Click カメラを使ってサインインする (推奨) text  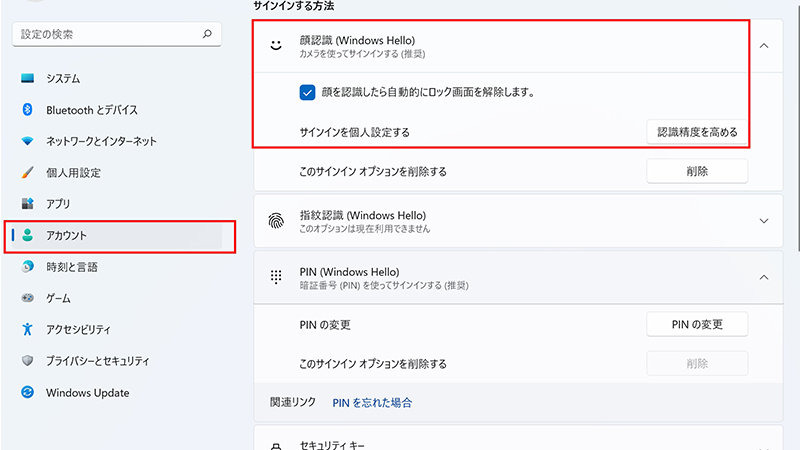pyautogui.click(x=362, y=54)
